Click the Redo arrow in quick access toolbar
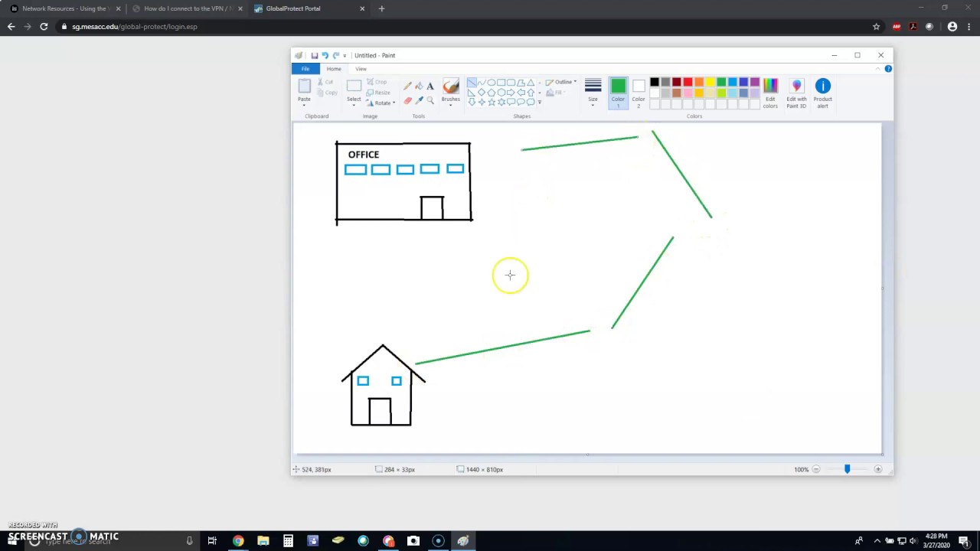Image resolution: width=980 pixels, height=551 pixels. pos(335,55)
